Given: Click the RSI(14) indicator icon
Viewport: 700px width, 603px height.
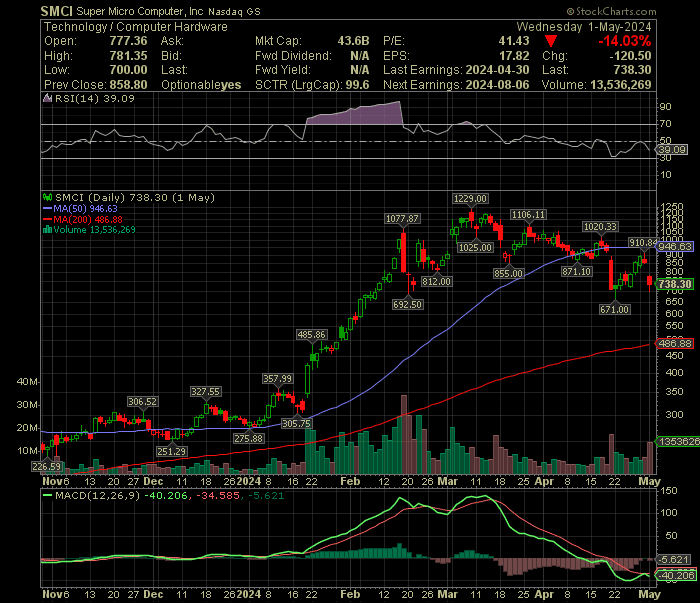Looking at the screenshot, I should click(47, 98).
